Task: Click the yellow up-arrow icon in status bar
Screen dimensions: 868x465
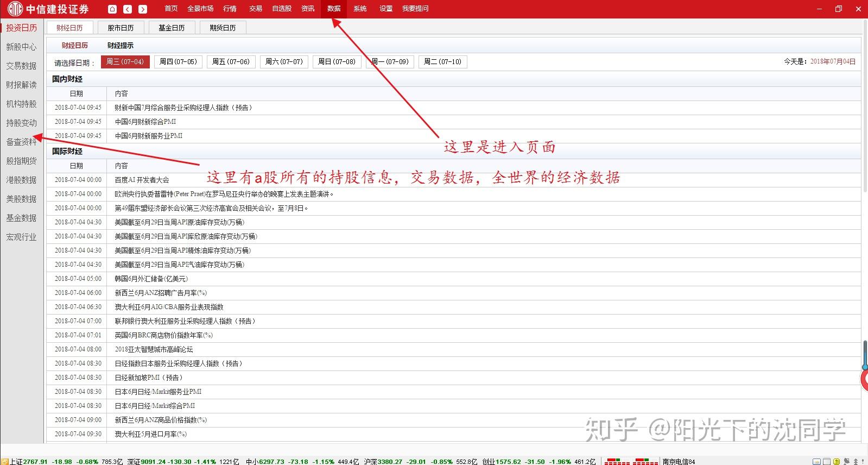Action: pyautogui.click(x=836, y=461)
